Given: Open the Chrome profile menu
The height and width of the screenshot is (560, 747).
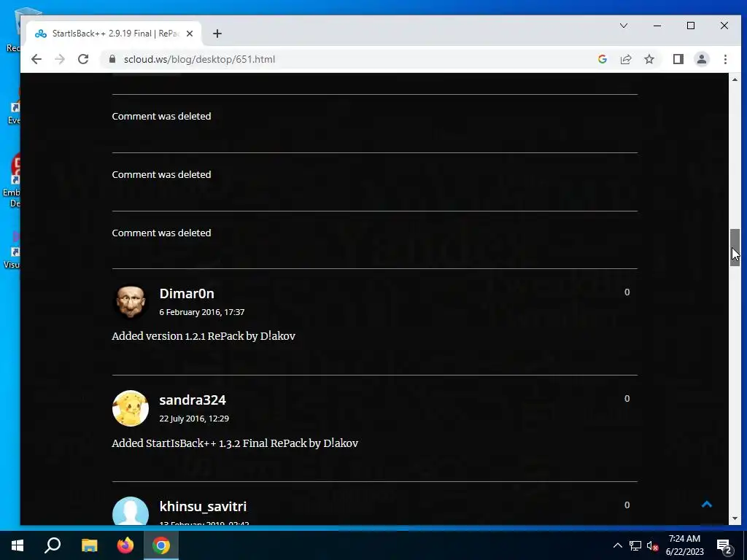Looking at the screenshot, I should point(701,59).
